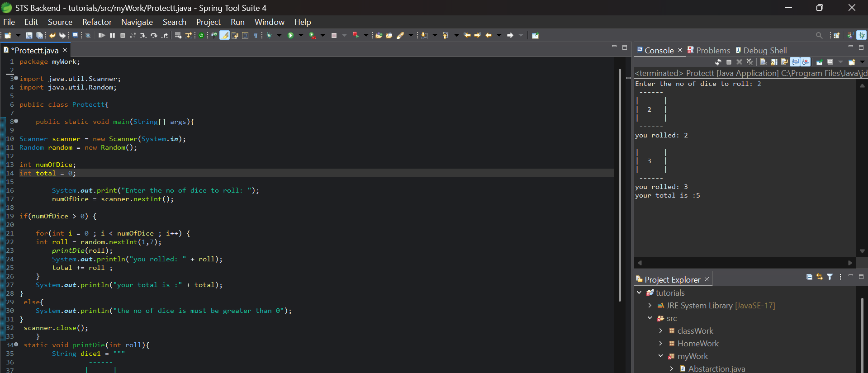
Task: Collapse All in Project Explorer
Action: click(x=809, y=277)
